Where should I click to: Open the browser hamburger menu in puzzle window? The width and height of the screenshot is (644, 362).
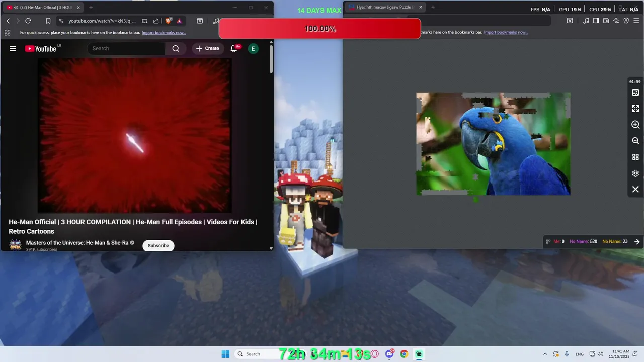tap(637, 21)
